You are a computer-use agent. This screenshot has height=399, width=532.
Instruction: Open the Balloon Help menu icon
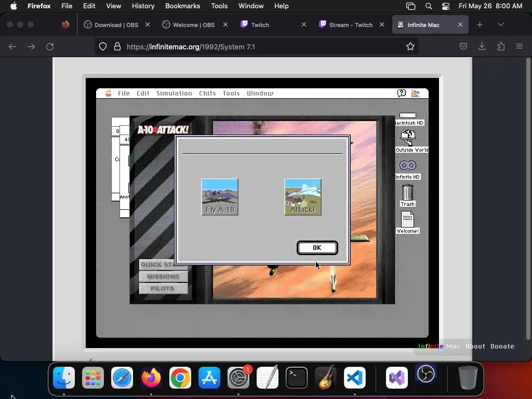click(402, 94)
